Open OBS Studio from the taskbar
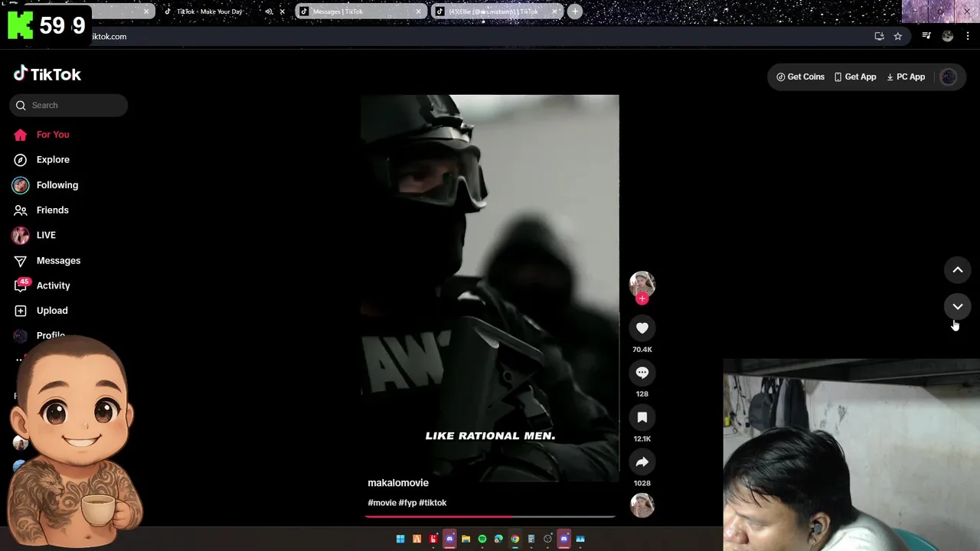The height and width of the screenshot is (551, 980). [547, 539]
